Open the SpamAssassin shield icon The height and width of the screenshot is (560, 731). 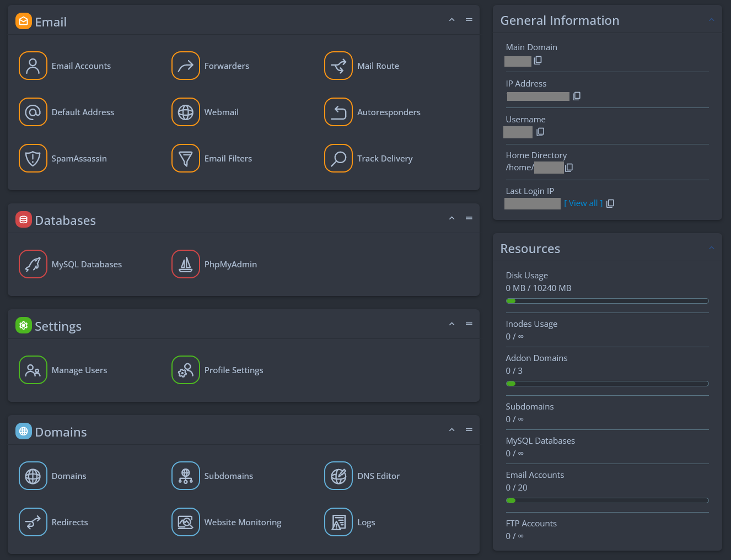pos(33,158)
